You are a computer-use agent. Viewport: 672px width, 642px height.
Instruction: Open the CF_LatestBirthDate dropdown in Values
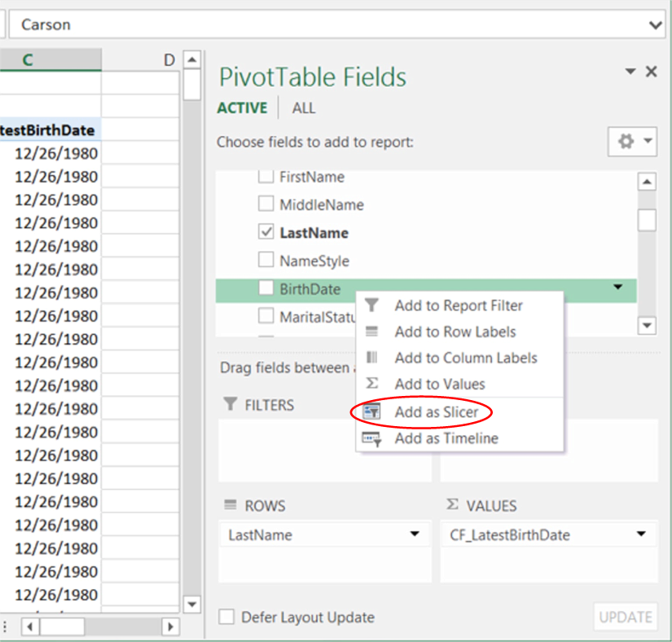tap(641, 534)
